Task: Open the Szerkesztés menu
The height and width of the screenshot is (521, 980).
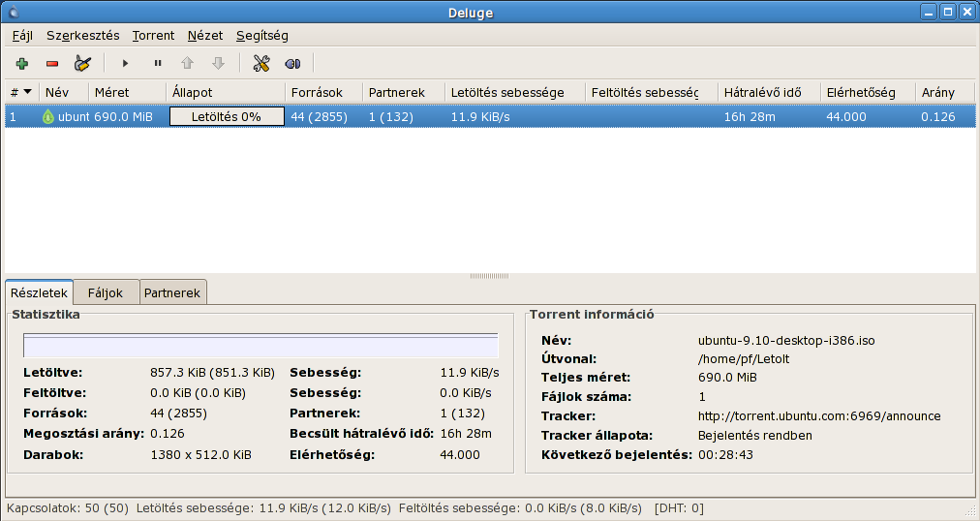Action: (82, 36)
